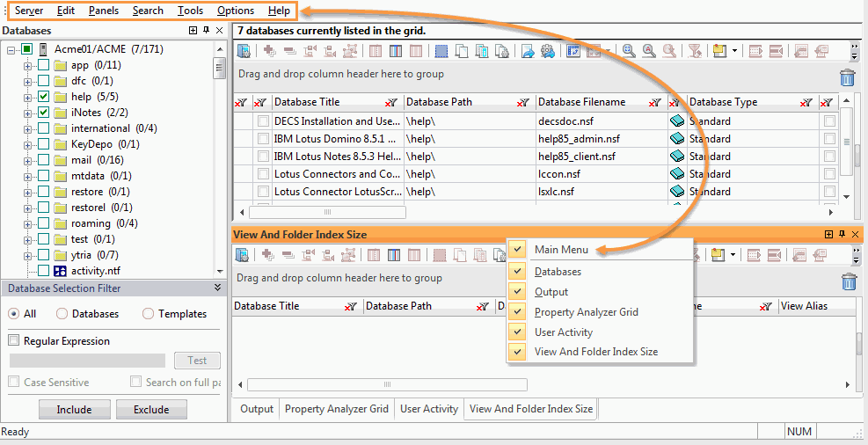
Task: Click the trash bin icon in the top grid
Action: coord(847,77)
